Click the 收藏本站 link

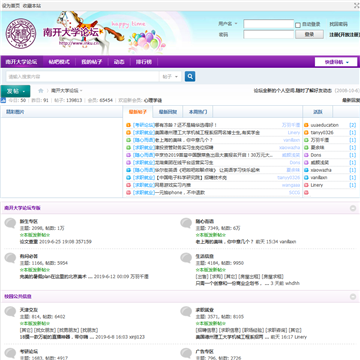click(x=32, y=6)
